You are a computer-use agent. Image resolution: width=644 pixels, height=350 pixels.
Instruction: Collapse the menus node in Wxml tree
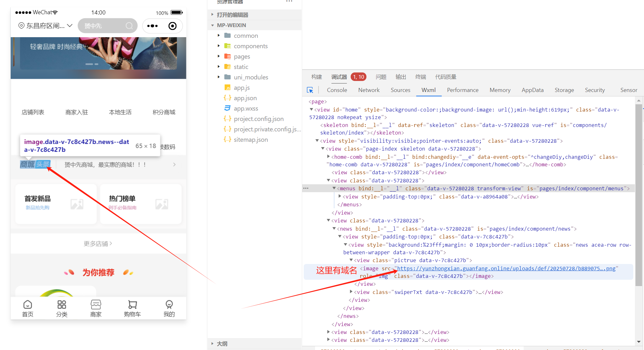tap(334, 188)
